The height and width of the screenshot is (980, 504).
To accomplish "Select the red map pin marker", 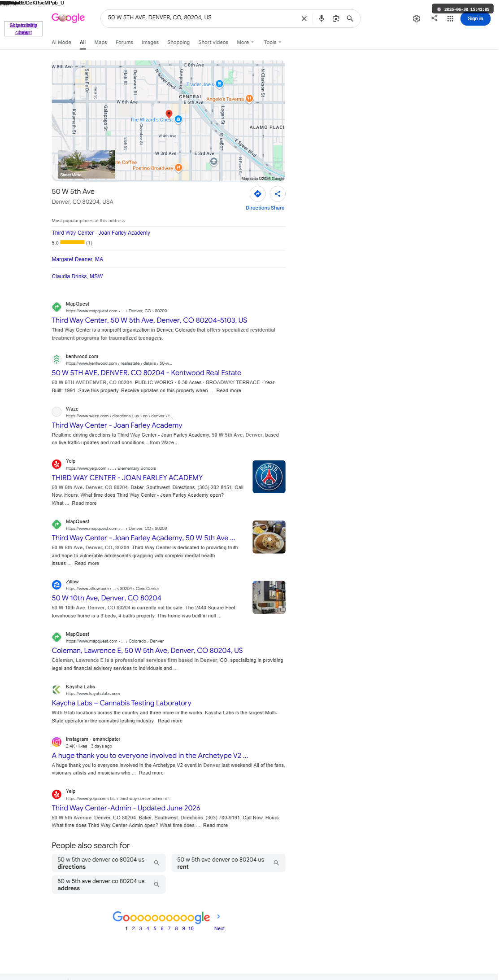I will [169, 114].
